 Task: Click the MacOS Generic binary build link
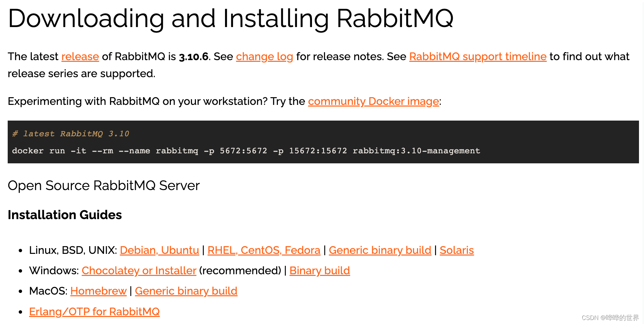[x=186, y=291]
